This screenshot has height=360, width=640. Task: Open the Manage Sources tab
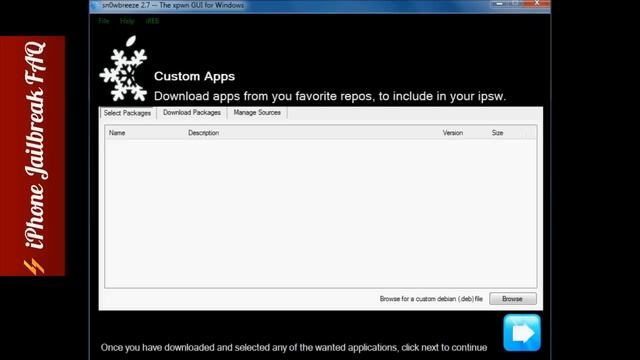click(x=257, y=113)
